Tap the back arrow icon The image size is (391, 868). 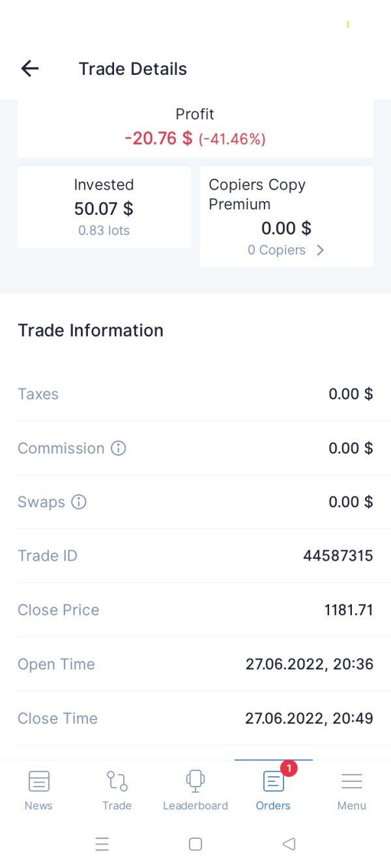click(30, 68)
